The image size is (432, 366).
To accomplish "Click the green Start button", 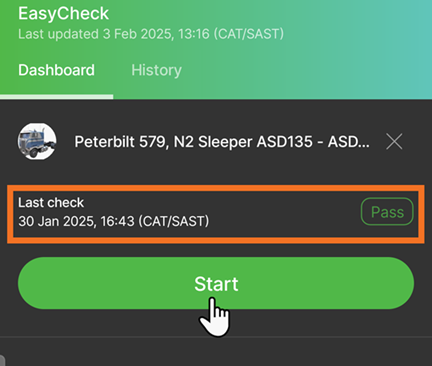I will click(x=216, y=283).
